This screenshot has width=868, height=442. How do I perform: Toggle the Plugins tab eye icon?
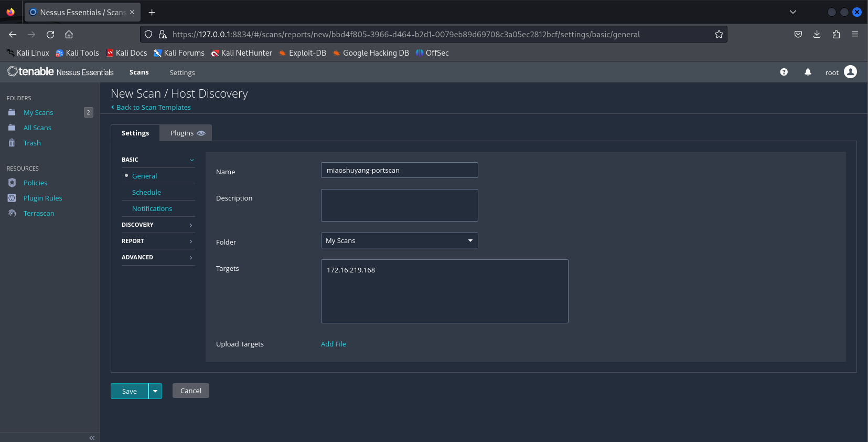pos(201,133)
